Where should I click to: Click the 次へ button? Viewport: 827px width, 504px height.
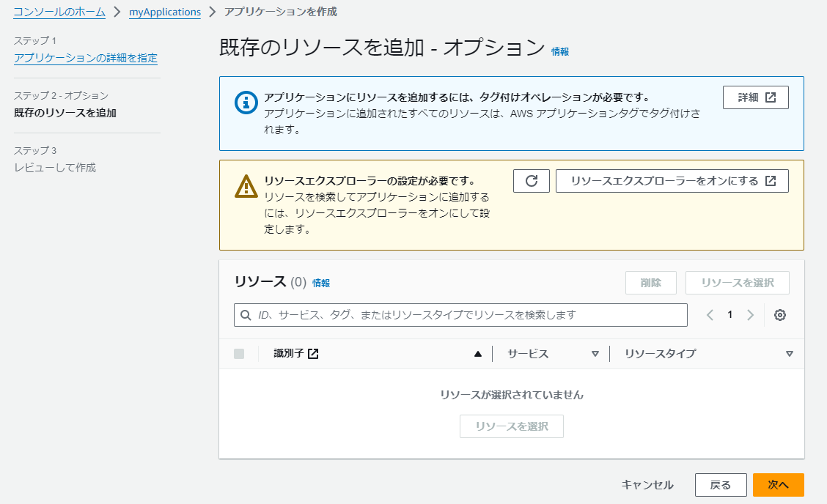pos(778,484)
